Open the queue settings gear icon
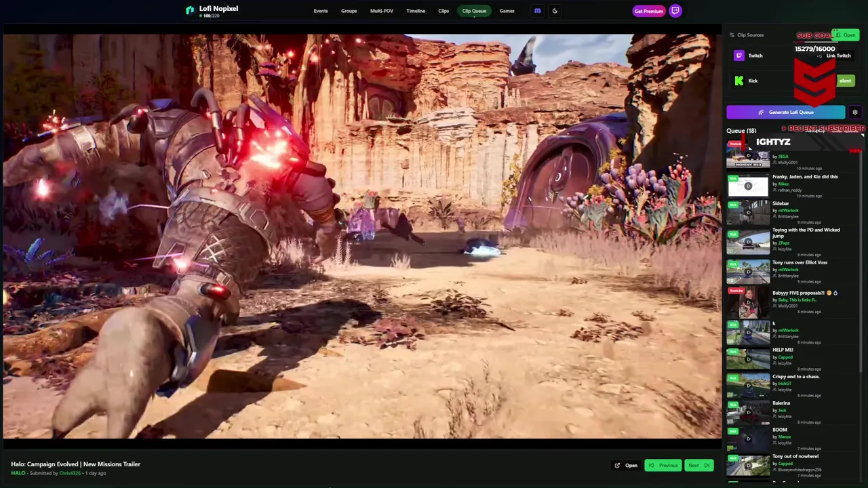 point(855,113)
